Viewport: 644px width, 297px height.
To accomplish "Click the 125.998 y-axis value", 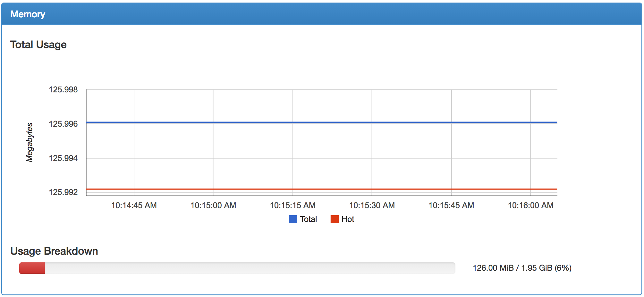I will 63,89.
